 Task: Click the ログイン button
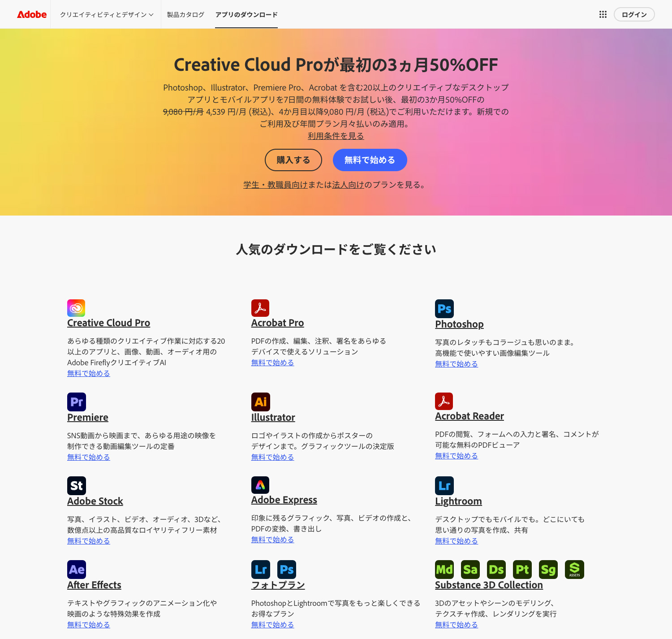634,14
